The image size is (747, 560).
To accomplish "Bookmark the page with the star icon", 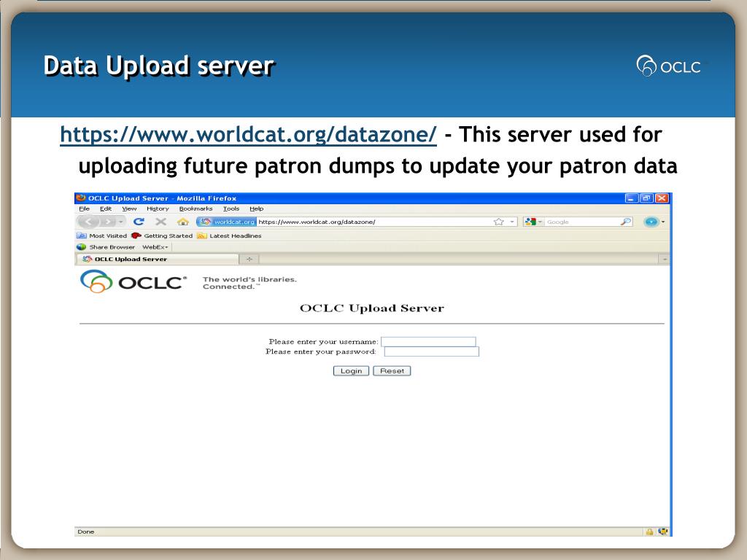I will [499, 222].
